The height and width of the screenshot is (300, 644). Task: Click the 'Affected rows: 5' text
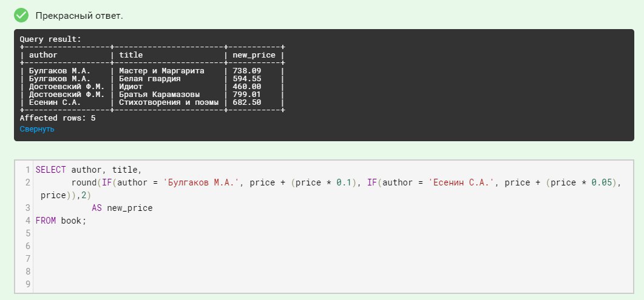click(58, 118)
